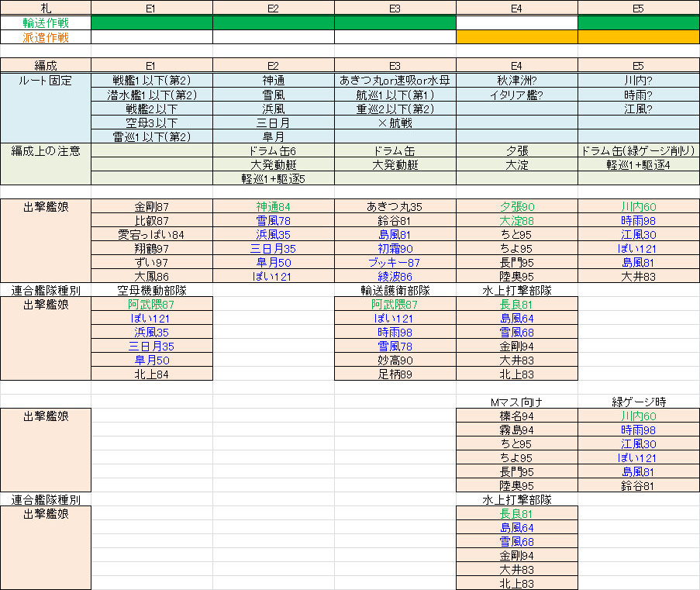The image size is (700, 590).
Task: Click the あきつ丸or速吸or水母 cell
Action: tap(395, 81)
